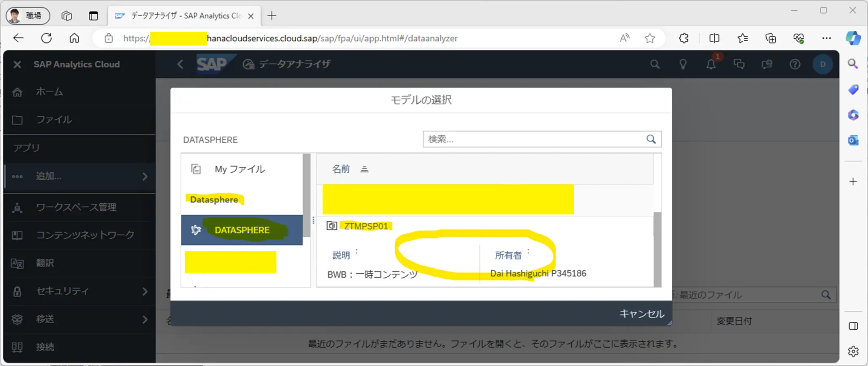Open Edge sidebar settings gear

tap(853, 351)
